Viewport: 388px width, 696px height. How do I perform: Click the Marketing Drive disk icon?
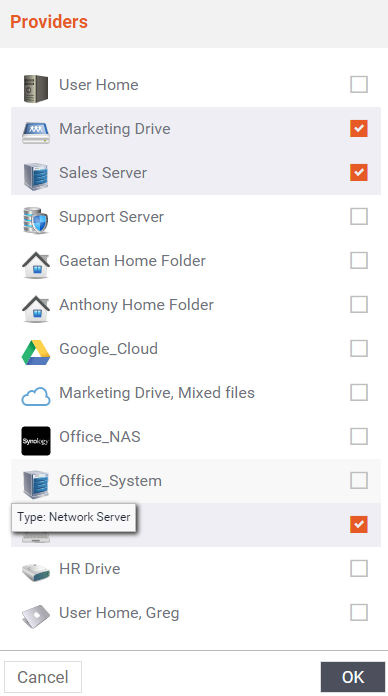coord(36,133)
